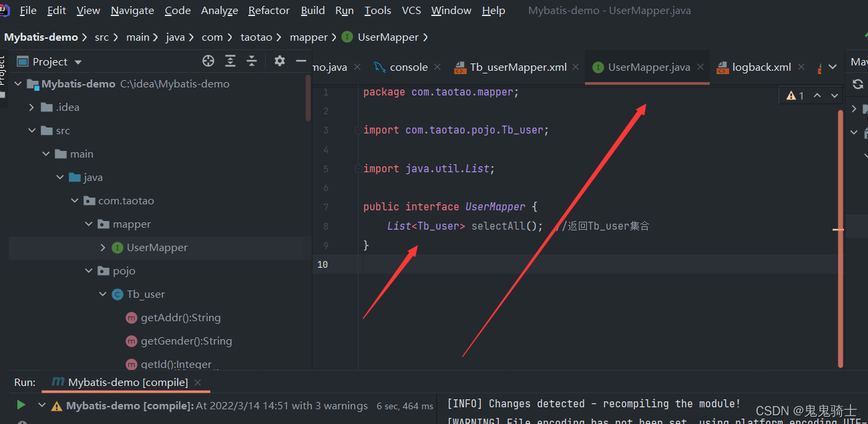868x424 pixels.
Task: Open the Analyze menu
Action: (220, 11)
